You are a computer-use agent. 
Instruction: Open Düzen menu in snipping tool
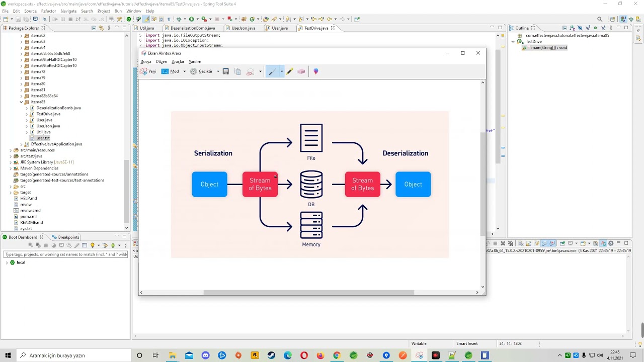tap(162, 61)
